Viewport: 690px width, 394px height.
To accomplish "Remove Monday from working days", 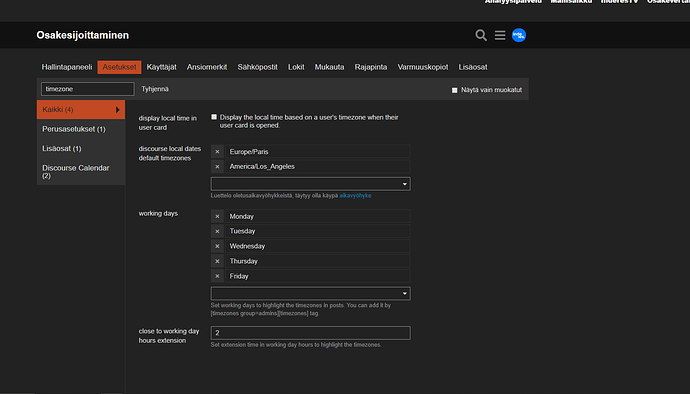I will 217,217.
